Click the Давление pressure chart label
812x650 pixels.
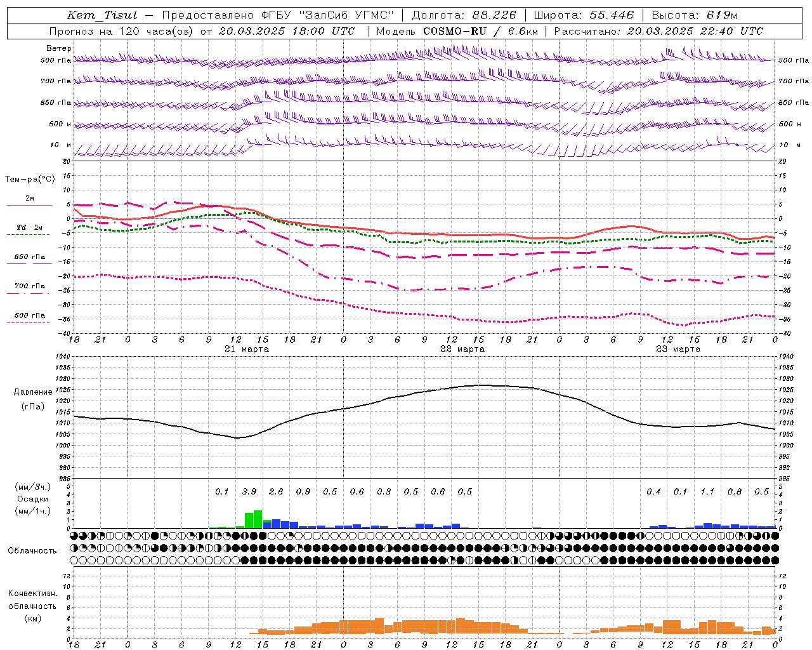(x=33, y=392)
